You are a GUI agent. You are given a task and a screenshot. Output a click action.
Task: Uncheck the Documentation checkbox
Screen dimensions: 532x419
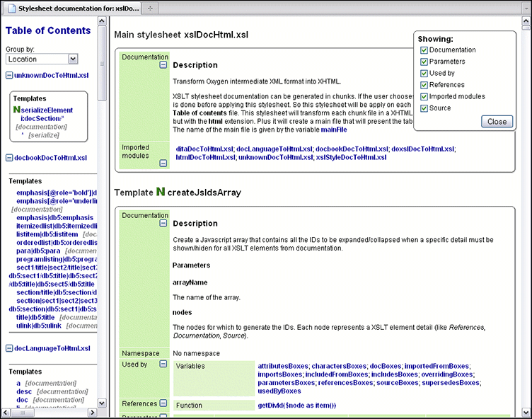pyautogui.click(x=424, y=50)
